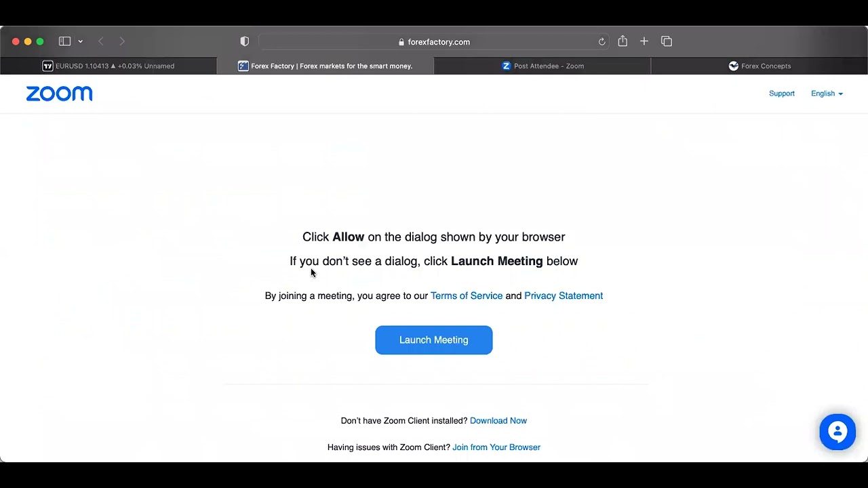Go forward with the forward arrow
This screenshot has height=488, width=868.
[x=122, y=41]
